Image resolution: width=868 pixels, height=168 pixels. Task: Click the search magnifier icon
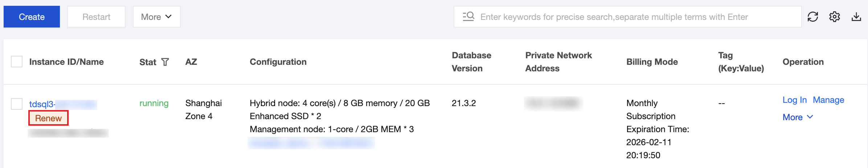(x=468, y=17)
